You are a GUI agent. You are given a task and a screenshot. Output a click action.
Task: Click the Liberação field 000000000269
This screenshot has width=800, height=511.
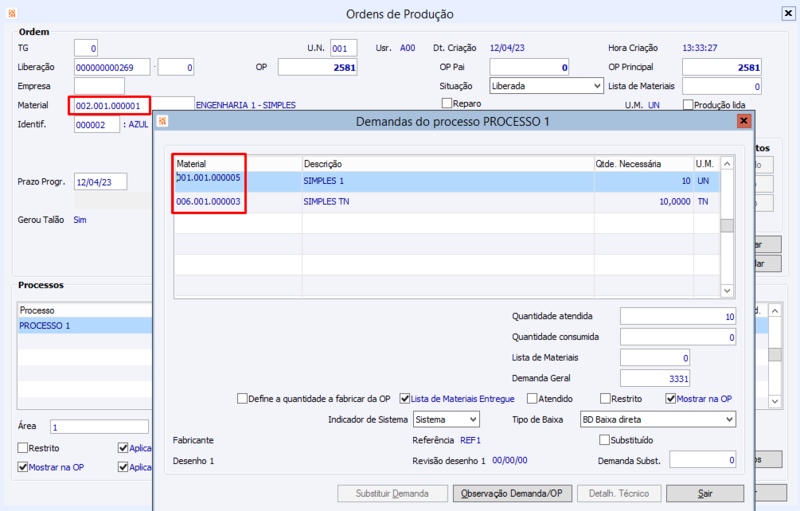[x=112, y=67]
